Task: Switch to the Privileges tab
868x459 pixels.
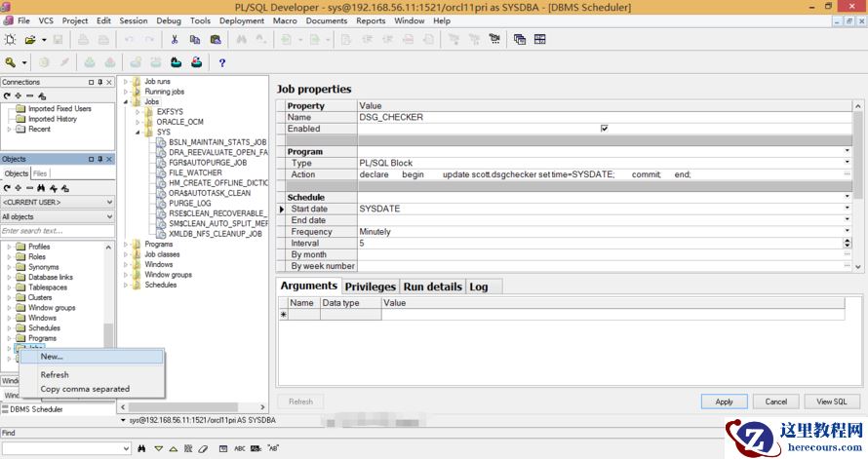Action: tap(370, 287)
